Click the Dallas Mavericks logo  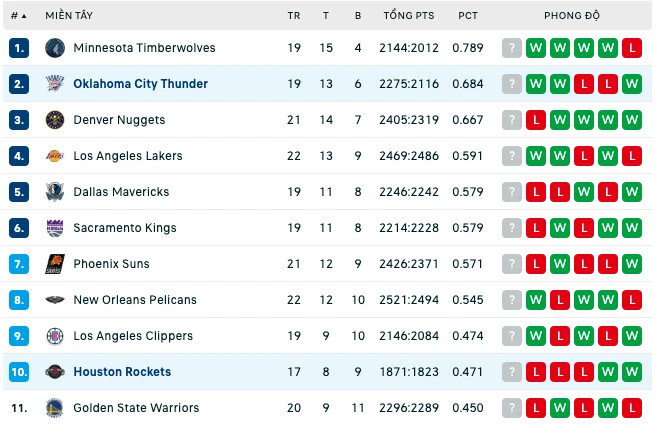click(55, 192)
